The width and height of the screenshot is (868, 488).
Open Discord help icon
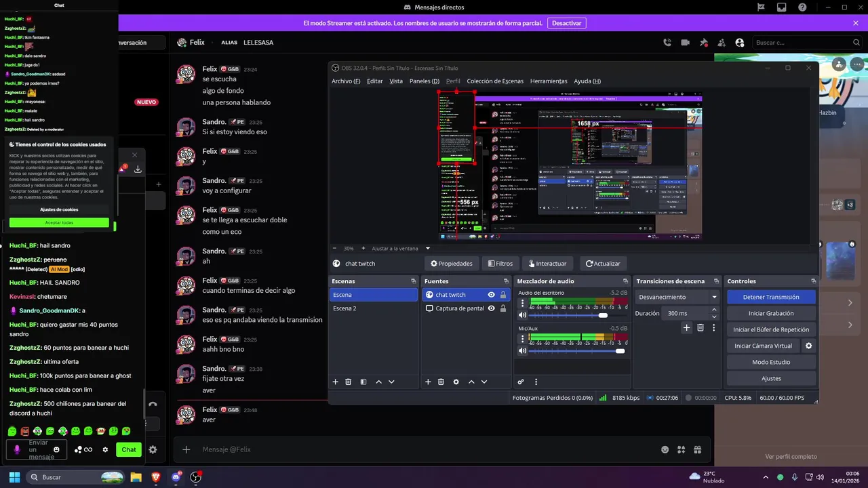pos(803,7)
